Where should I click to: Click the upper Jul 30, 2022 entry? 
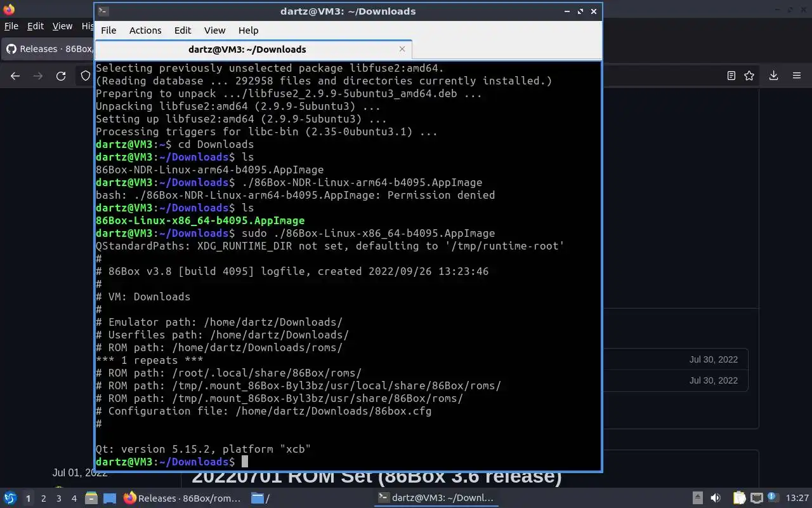tap(714, 359)
